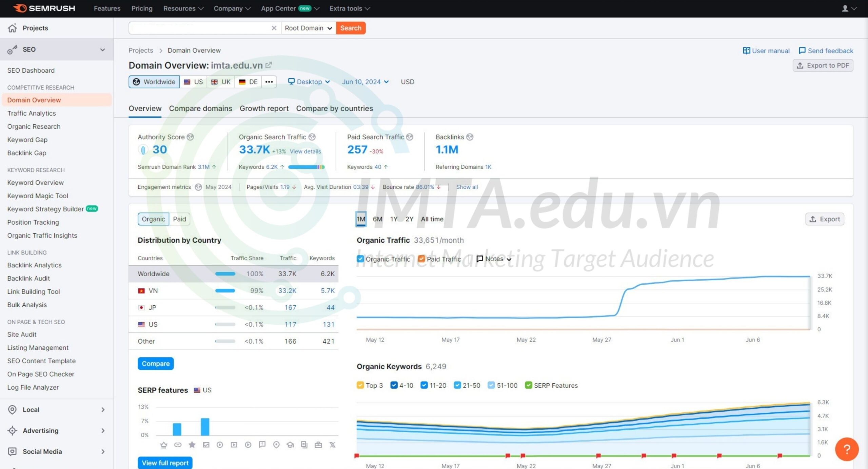Viewport: 868px width, 469px height.
Task: Open Keyword Magic Tool
Action: [x=38, y=196]
